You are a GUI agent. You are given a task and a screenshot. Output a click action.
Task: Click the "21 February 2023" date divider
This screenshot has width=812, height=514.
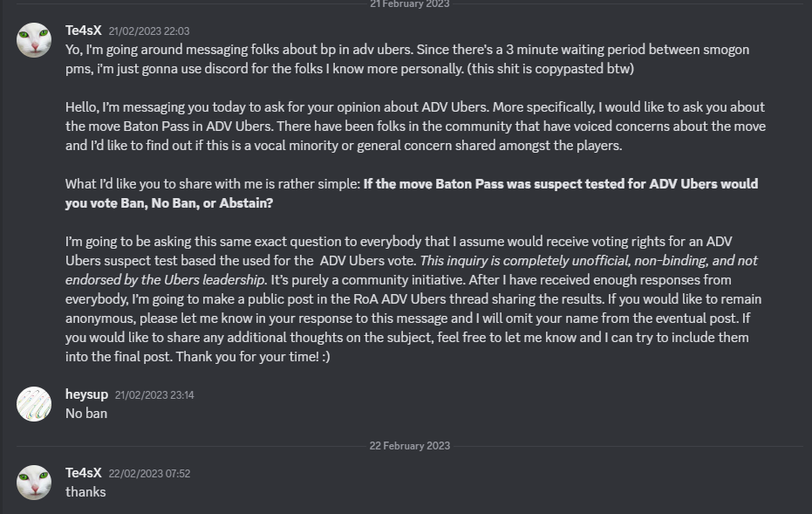410,4
